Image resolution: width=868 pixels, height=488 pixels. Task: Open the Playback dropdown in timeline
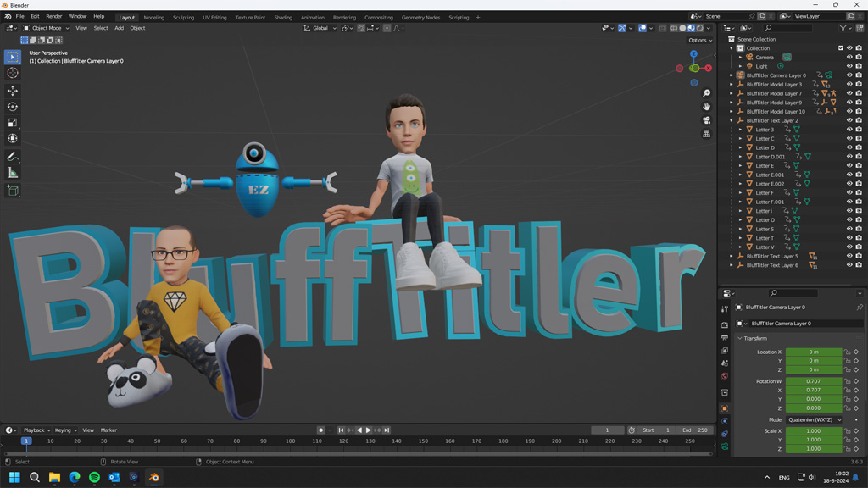36,430
